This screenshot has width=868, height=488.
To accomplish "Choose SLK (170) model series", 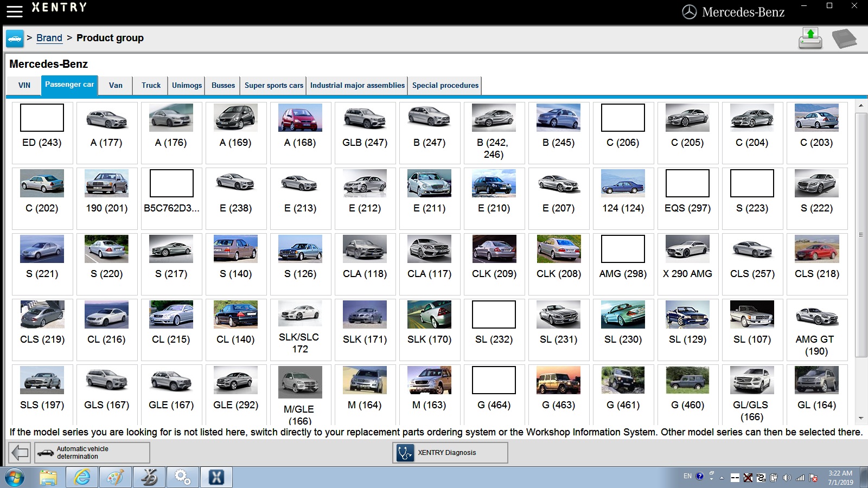I will [x=430, y=330].
